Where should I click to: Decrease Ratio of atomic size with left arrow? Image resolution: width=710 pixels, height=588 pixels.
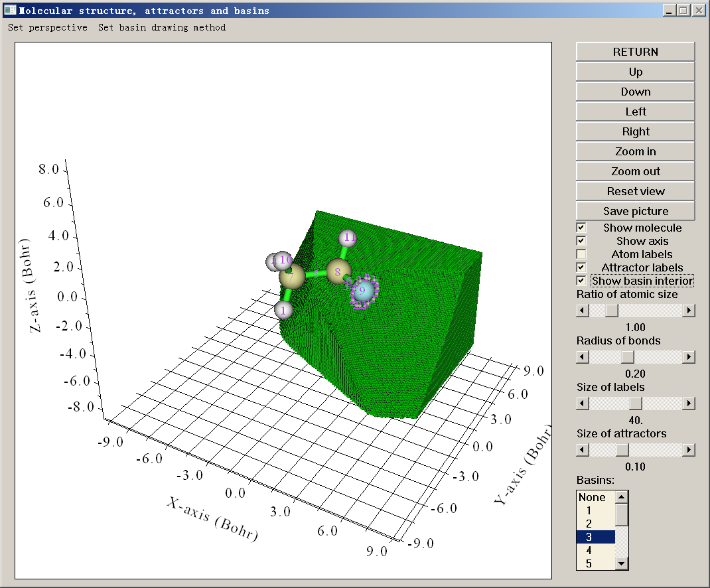[583, 311]
